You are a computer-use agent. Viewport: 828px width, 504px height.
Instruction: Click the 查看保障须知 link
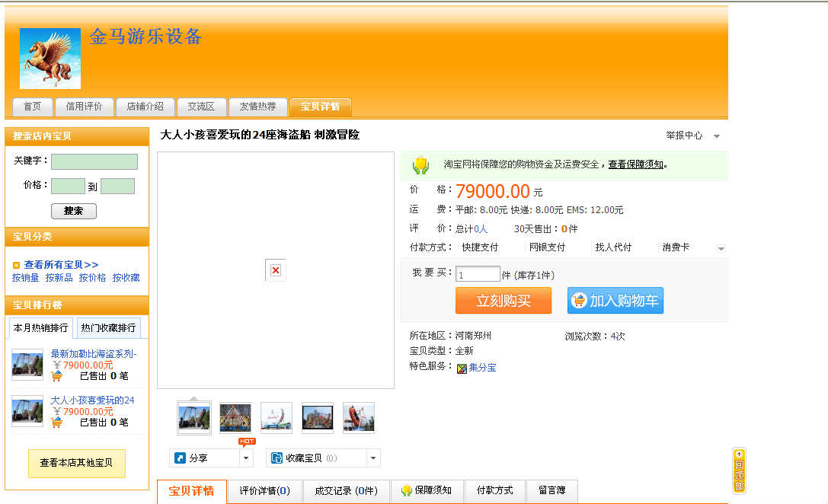pos(636,164)
